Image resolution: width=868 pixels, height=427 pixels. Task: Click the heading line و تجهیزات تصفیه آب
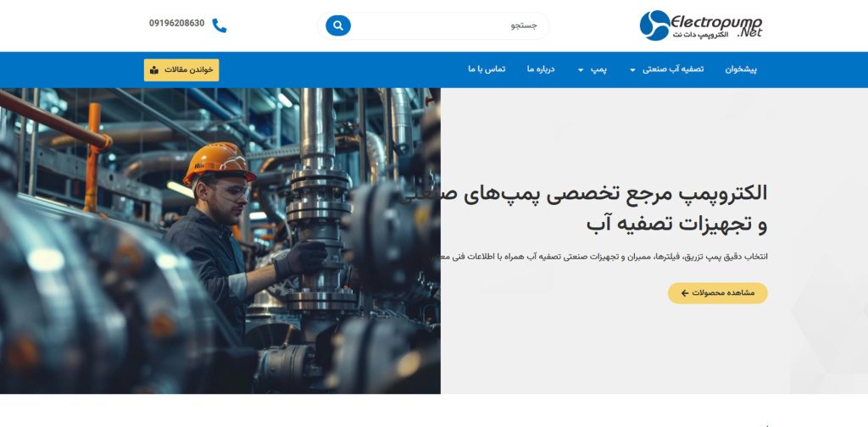tap(676, 225)
